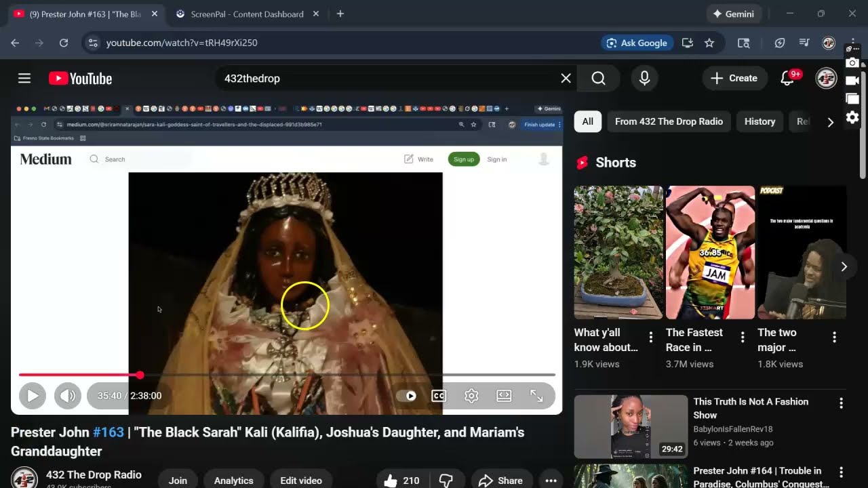The image size is (868, 488).
Task: Dislike the video with thumbs down
Action: click(x=446, y=481)
